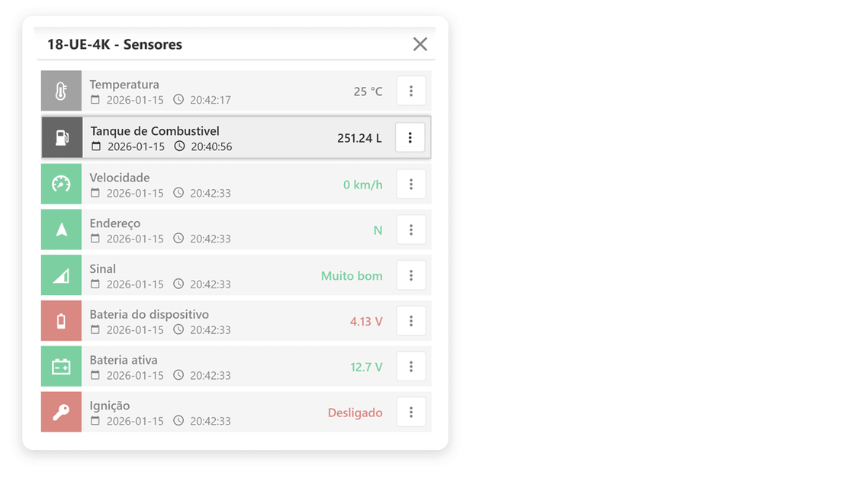Click the Desligado ignition status text
Viewport: 865px width, 504px height.
(x=355, y=413)
